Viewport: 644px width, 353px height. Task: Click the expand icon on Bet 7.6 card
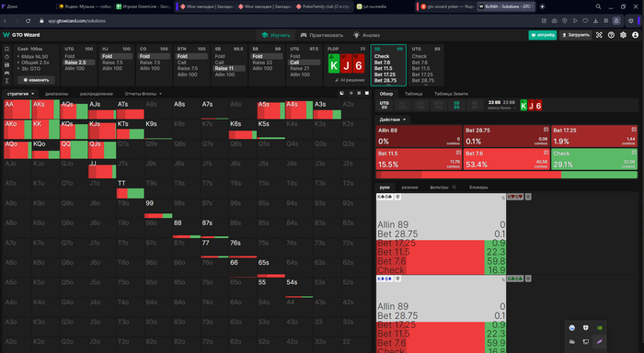coord(546,153)
